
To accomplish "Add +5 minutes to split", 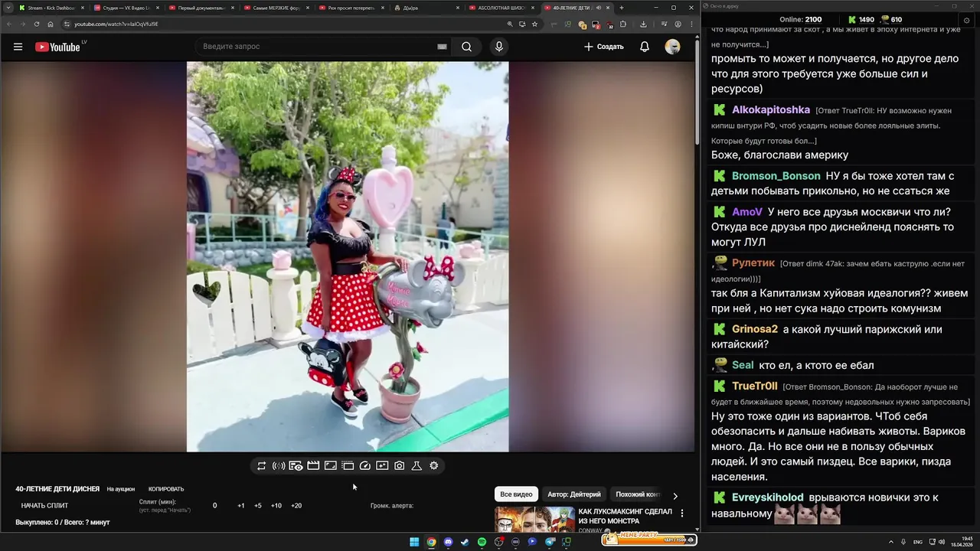I will tap(258, 505).
